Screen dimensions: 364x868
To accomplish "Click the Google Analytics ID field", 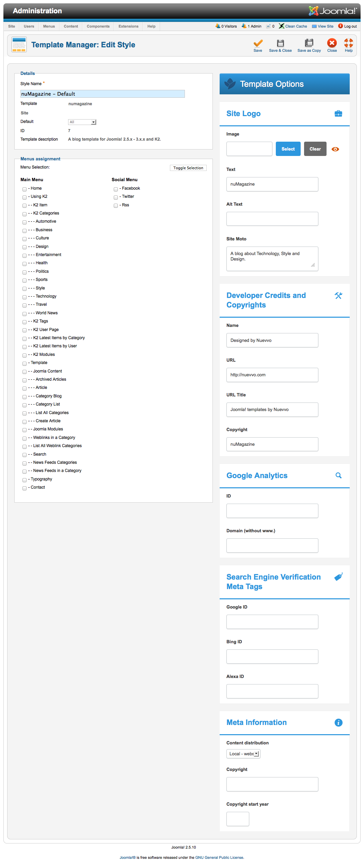I will 272,511.
